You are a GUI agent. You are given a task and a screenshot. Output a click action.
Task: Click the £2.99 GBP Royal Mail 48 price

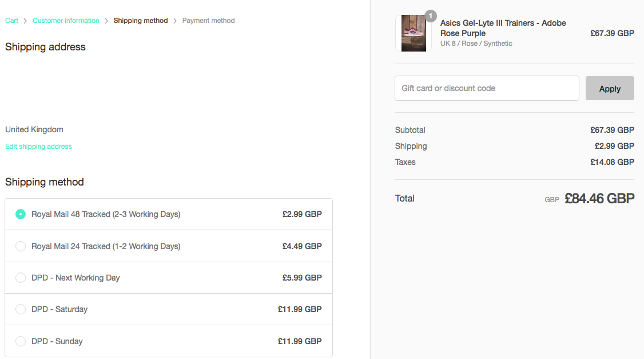click(302, 214)
